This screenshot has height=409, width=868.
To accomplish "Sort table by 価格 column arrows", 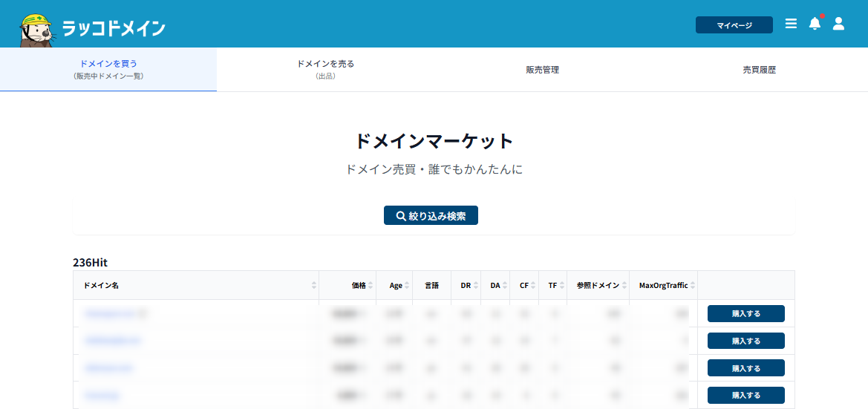I will (371, 286).
